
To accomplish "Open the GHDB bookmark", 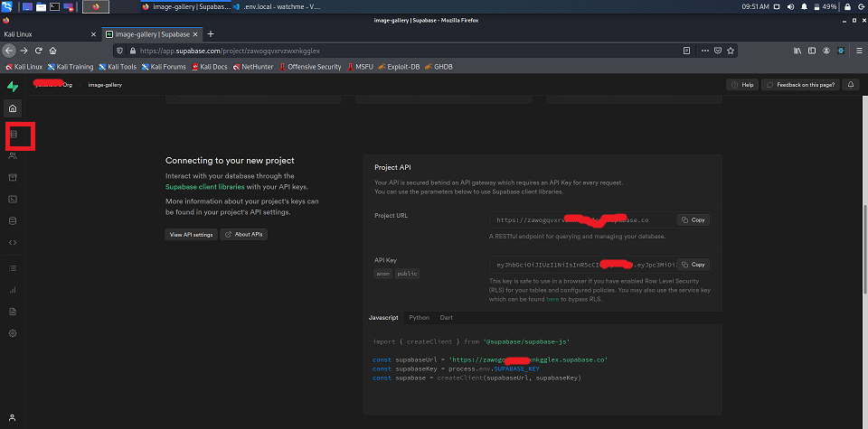I will pyautogui.click(x=439, y=67).
